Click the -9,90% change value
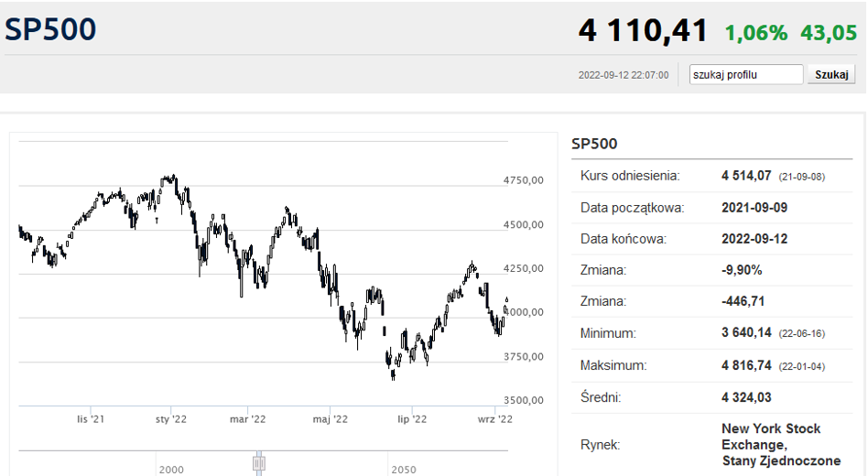The width and height of the screenshot is (868, 476). tap(742, 270)
